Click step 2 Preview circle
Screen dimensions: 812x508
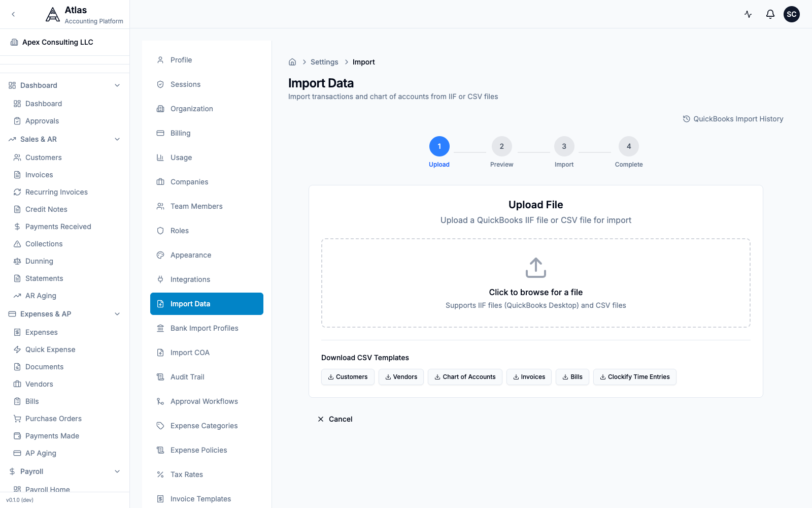(x=502, y=146)
